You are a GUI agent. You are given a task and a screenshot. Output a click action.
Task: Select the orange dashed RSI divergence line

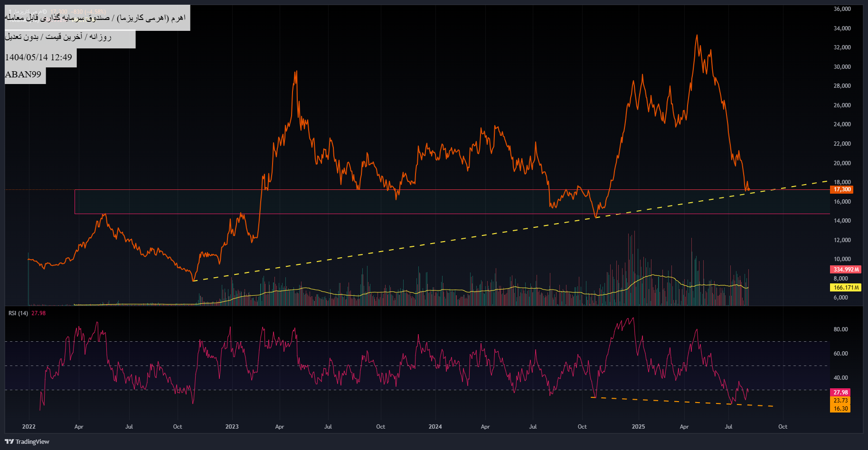pos(682,402)
